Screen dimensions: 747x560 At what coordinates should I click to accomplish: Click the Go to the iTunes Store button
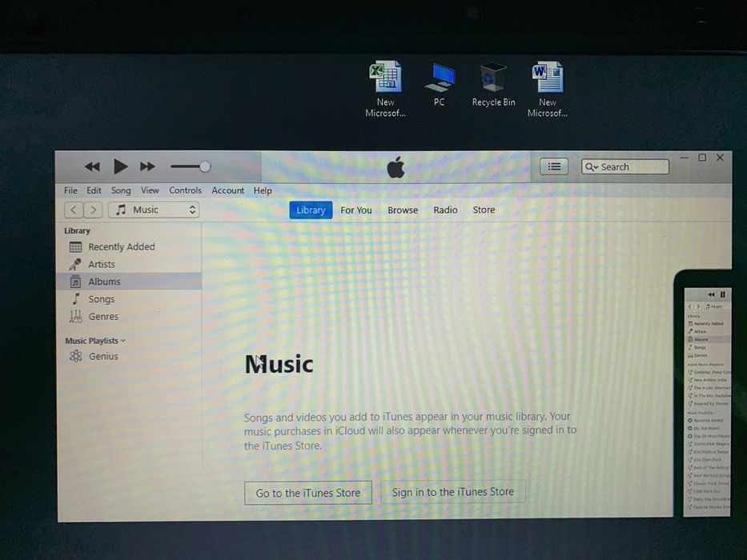coord(307,493)
